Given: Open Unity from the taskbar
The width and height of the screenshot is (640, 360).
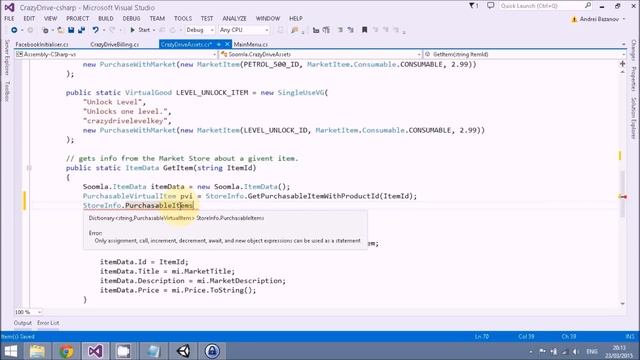Looking at the screenshot, I should 183,351.
